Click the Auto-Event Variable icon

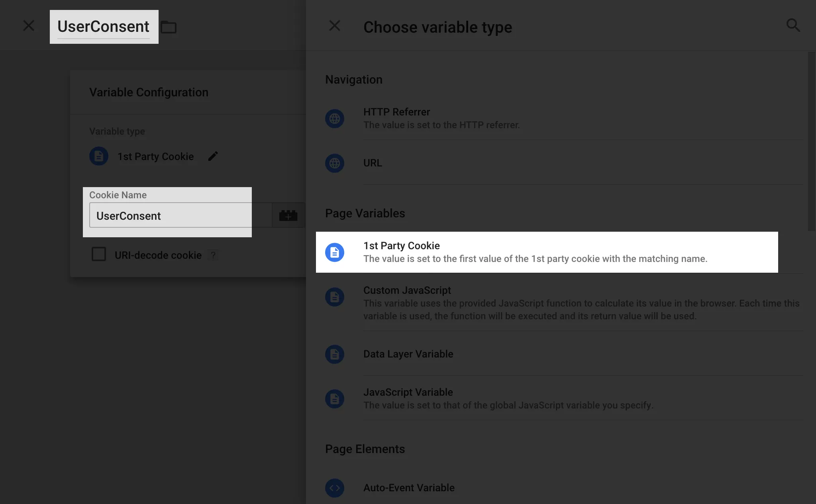click(335, 487)
